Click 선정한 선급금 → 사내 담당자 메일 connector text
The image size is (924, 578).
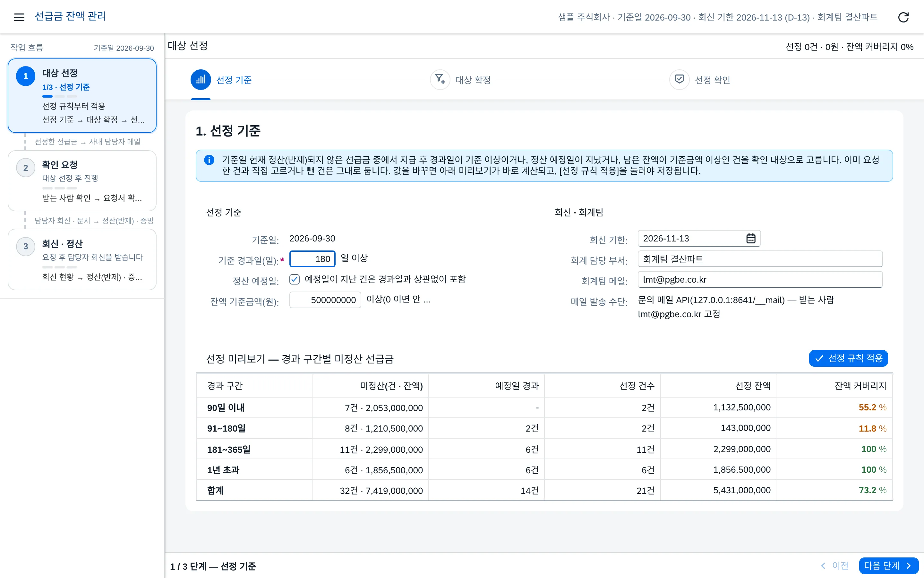coord(88,142)
